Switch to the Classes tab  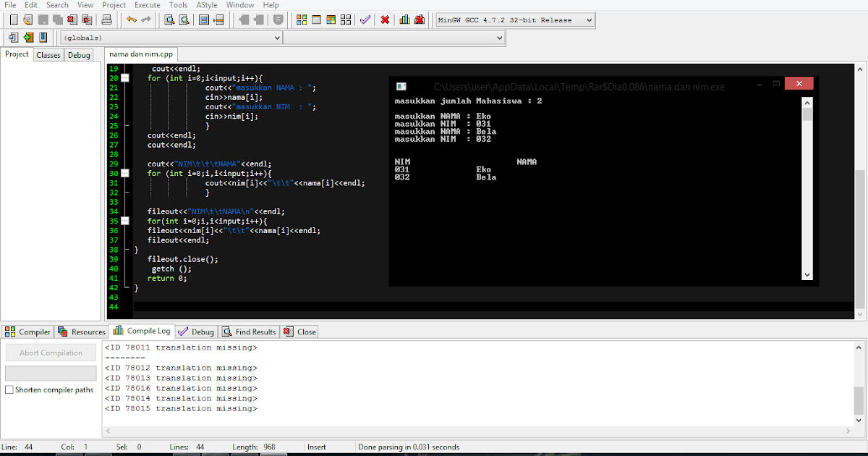coord(48,54)
